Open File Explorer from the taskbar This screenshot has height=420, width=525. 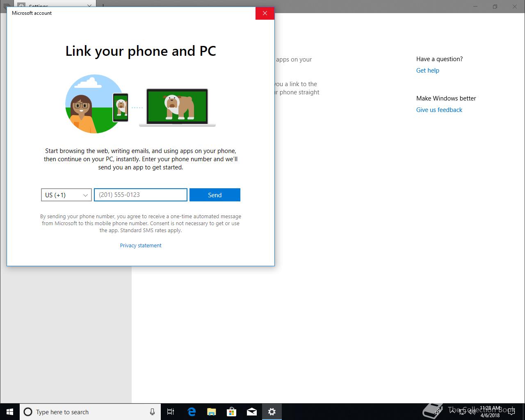pyautogui.click(x=212, y=412)
